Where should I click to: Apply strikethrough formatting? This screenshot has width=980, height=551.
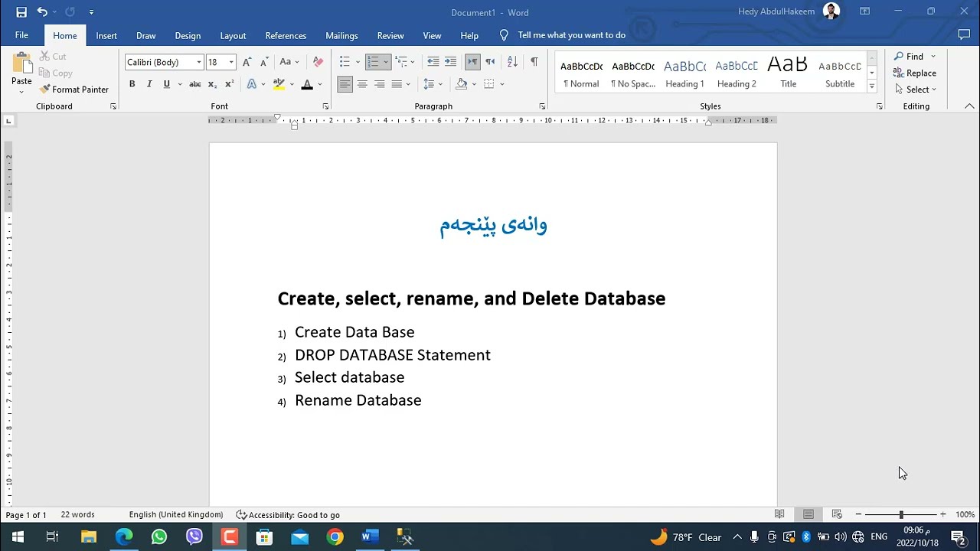(x=195, y=84)
